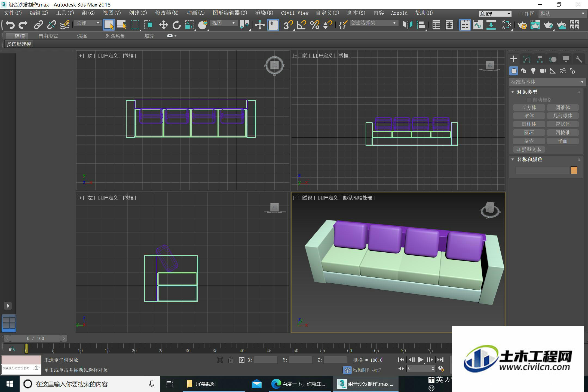Screen dimensions: 588x392
Task: Open Windows Start menu
Action: (x=10, y=384)
